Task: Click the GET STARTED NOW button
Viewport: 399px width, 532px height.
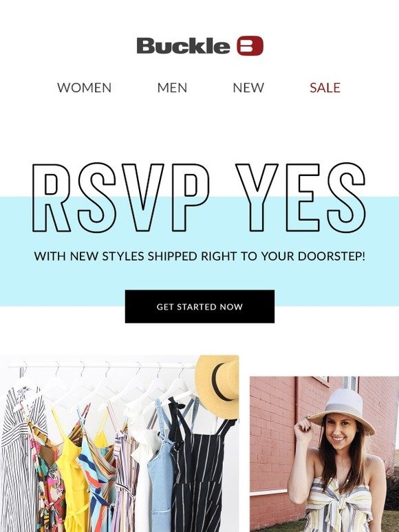Action: (x=199, y=307)
